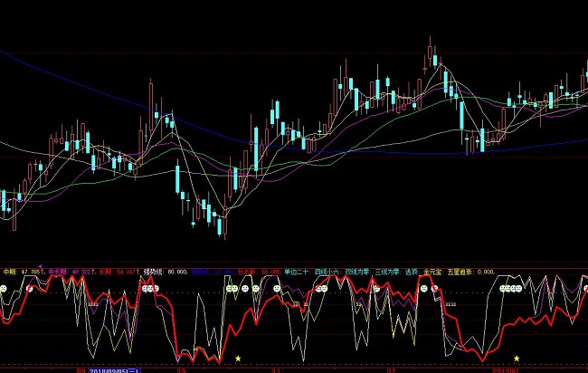Click the smiley face below 金元宝 label
The height and width of the screenshot is (373, 588).
422,289
